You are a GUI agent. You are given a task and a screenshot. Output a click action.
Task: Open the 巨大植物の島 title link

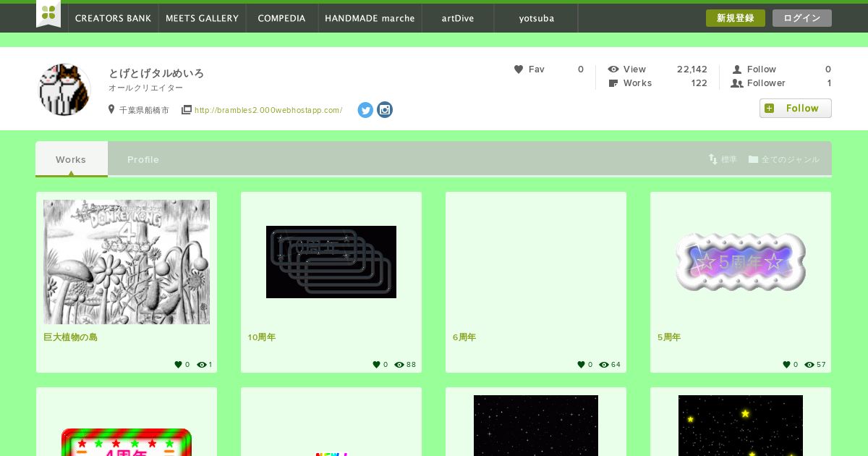(x=70, y=337)
